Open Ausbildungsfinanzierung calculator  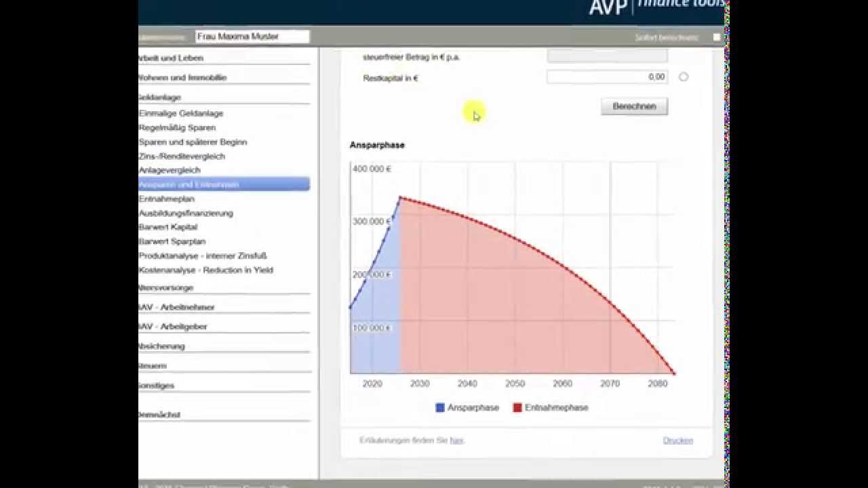pos(186,213)
